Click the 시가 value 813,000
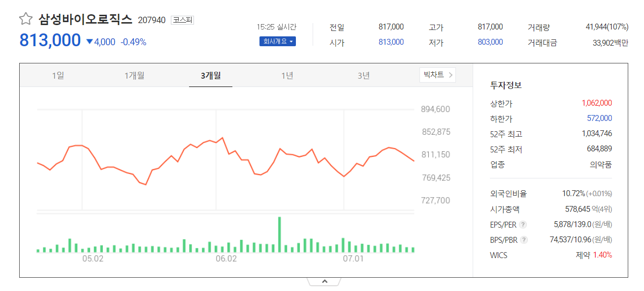The width and height of the screenshot is (644, 291). pyautogui.click(x=391, y=42)
